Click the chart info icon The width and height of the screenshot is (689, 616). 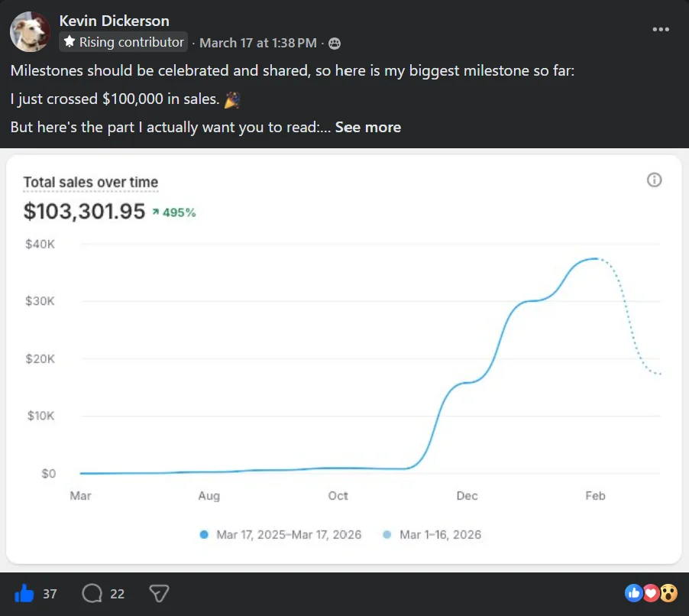(654, 180)
